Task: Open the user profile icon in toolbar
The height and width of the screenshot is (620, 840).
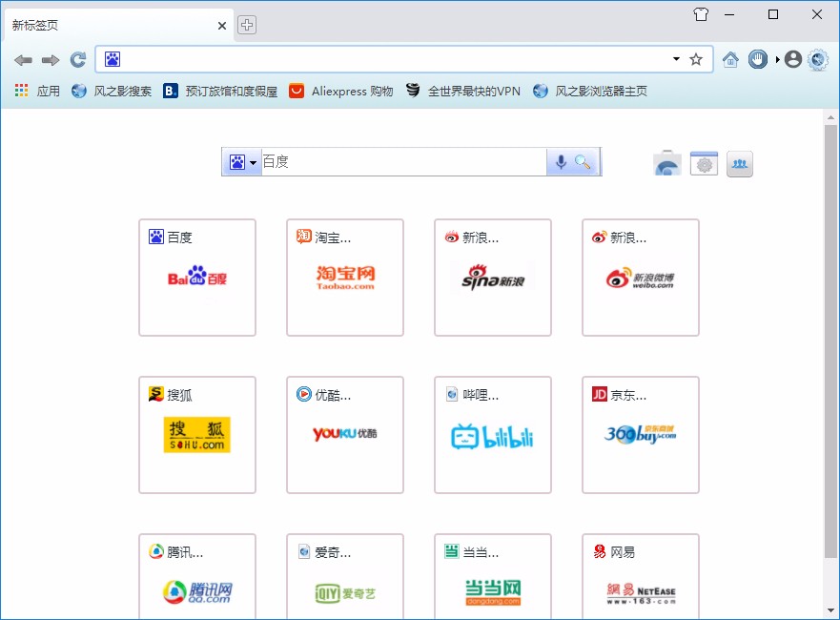Action: click(792, 58)
